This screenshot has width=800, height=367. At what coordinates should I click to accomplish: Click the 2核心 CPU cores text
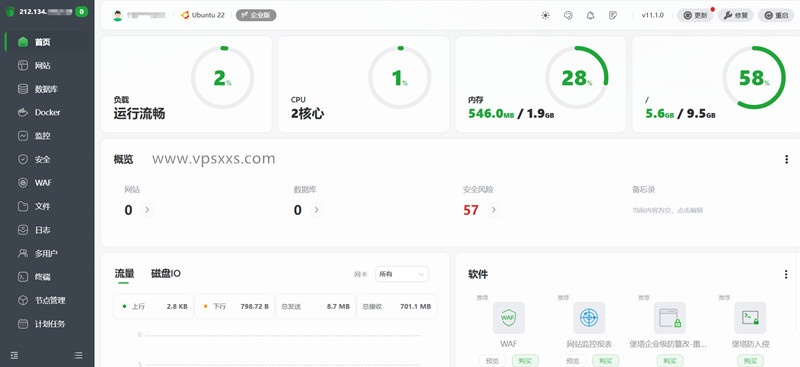(307, 114)
